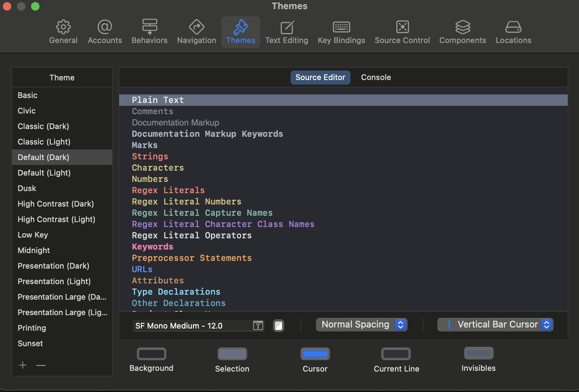The image size is (579, 392).
Task: Select the Dusk theme
Action: coord(62,188)
